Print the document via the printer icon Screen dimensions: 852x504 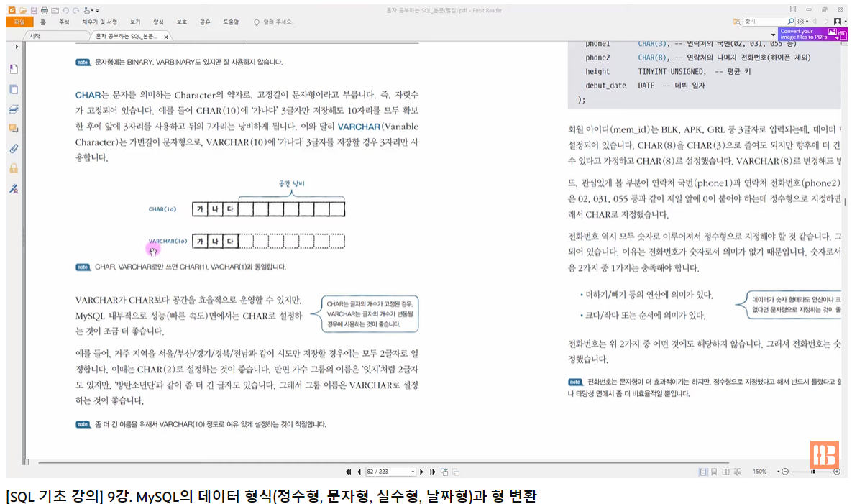(44, 10)
